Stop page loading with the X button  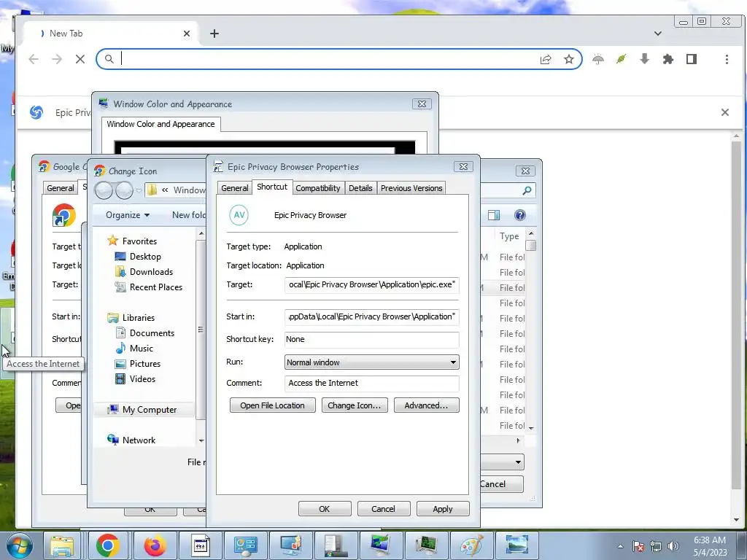click(x=80, y=59)
